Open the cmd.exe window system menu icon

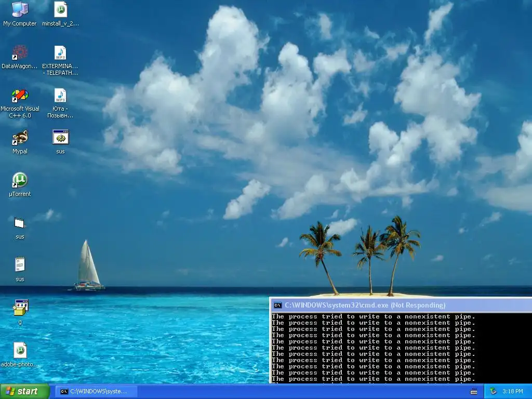[x=277, y=305]
